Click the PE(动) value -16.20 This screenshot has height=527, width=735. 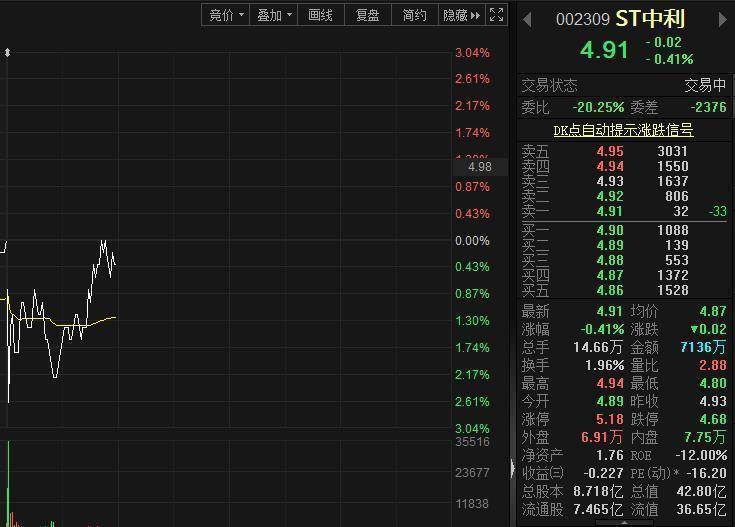[706, 473]
